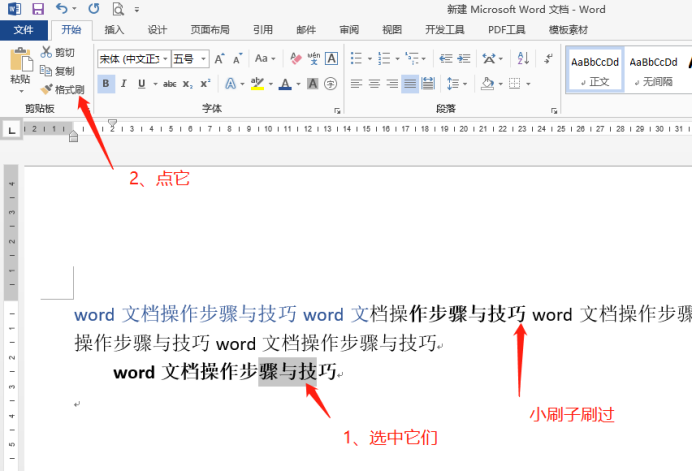Copy selection with 复制
Viewport: 693px width, 472px height.
tap(57, 71)
